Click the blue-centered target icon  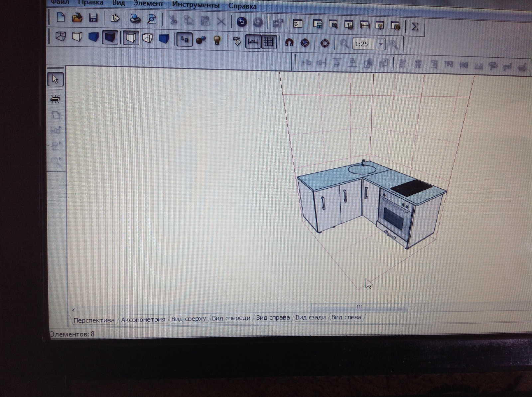[x=305, y=43]
